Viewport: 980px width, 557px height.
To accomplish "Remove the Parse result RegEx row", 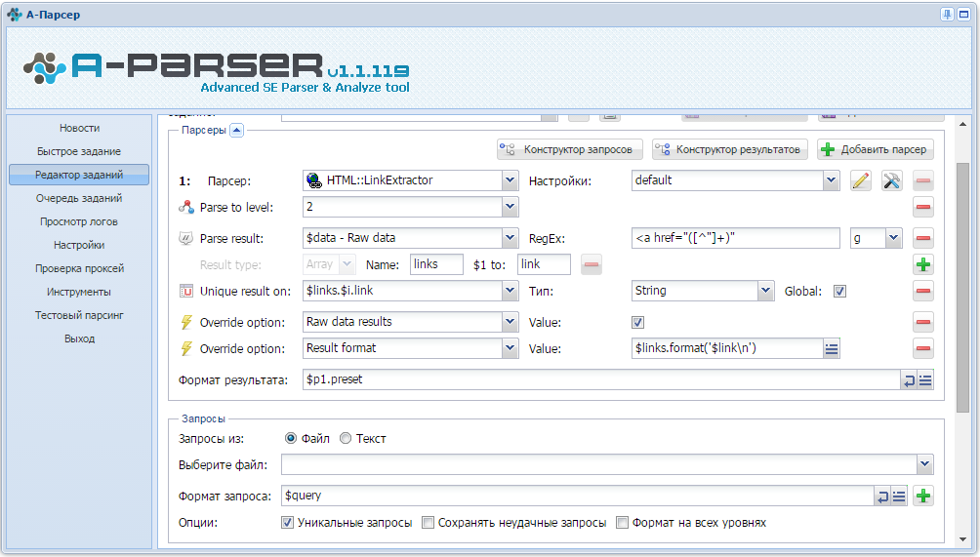I will pos(923,239).
